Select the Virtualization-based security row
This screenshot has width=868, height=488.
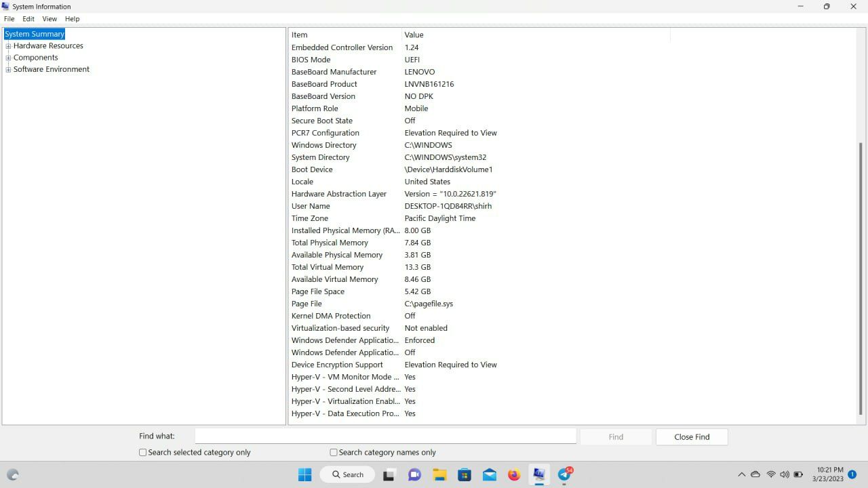click(x=480, y=328)
